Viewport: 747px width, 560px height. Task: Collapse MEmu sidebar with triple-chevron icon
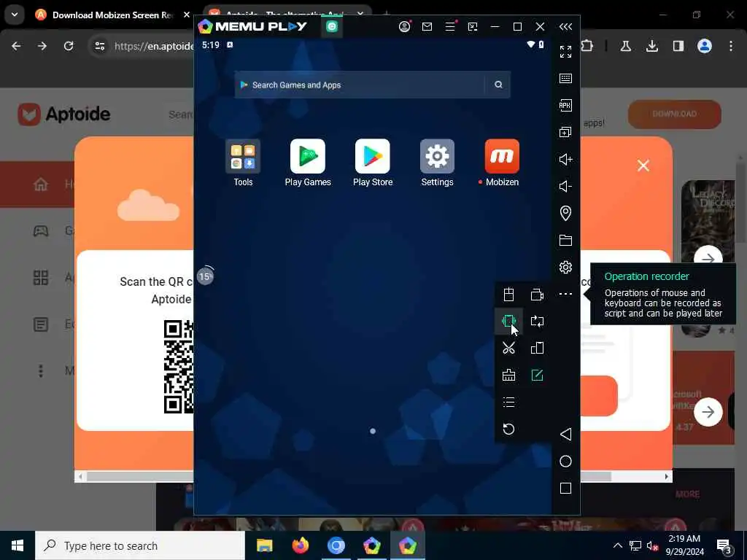[565, 27]
